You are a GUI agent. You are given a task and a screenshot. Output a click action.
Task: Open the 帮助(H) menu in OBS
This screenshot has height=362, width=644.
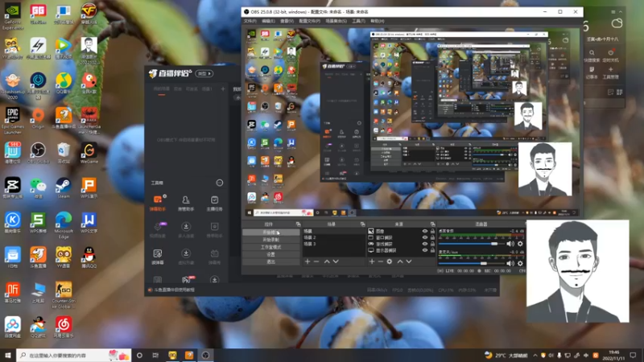coord(377,21)
